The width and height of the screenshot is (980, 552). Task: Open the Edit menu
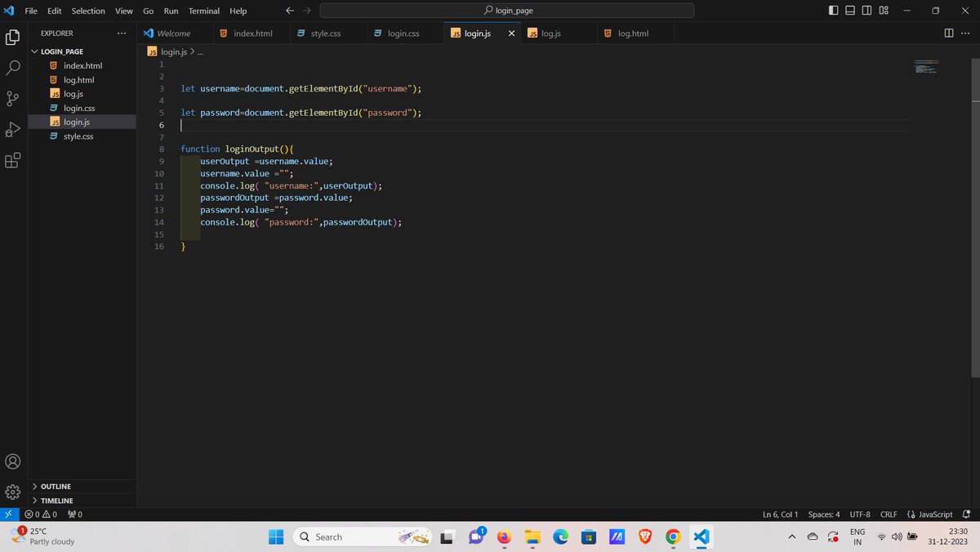[54, 11]
